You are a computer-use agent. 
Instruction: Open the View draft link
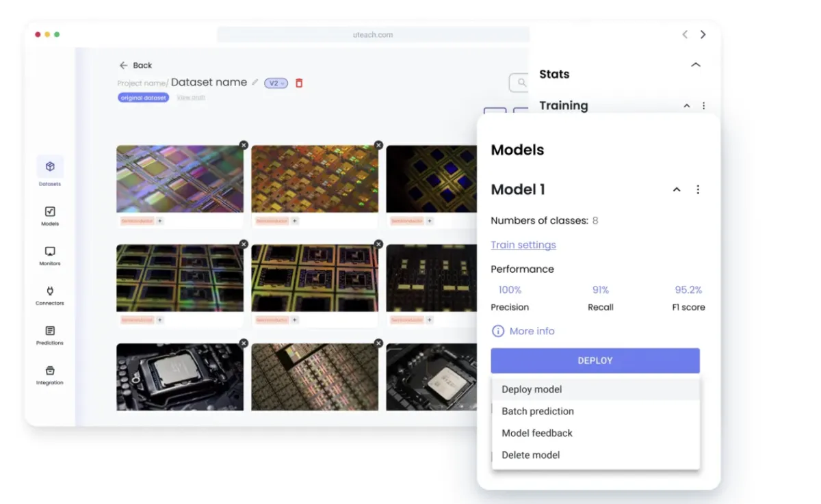[x=191, y=98]
